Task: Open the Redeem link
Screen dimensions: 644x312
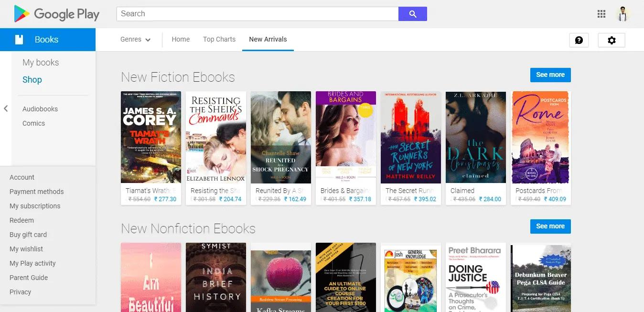Action: pyautogui.click(x=21, y=220)
